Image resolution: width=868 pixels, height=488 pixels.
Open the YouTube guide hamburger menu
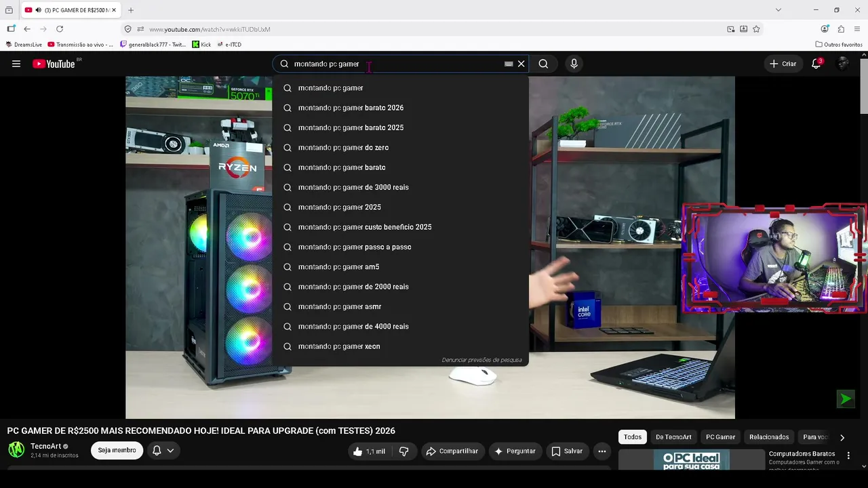pos(16,64)
